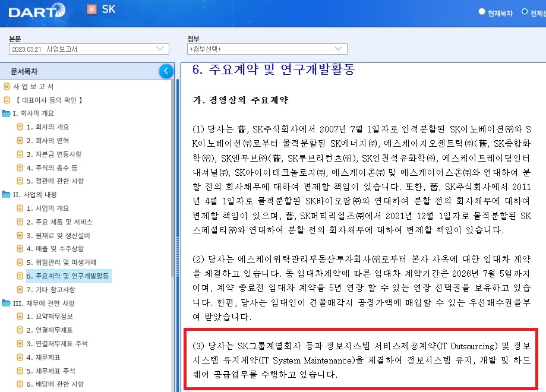Click the orange 유 market badge icon
The width and height of the screenshot is (546, 392).
click(91, 10)
